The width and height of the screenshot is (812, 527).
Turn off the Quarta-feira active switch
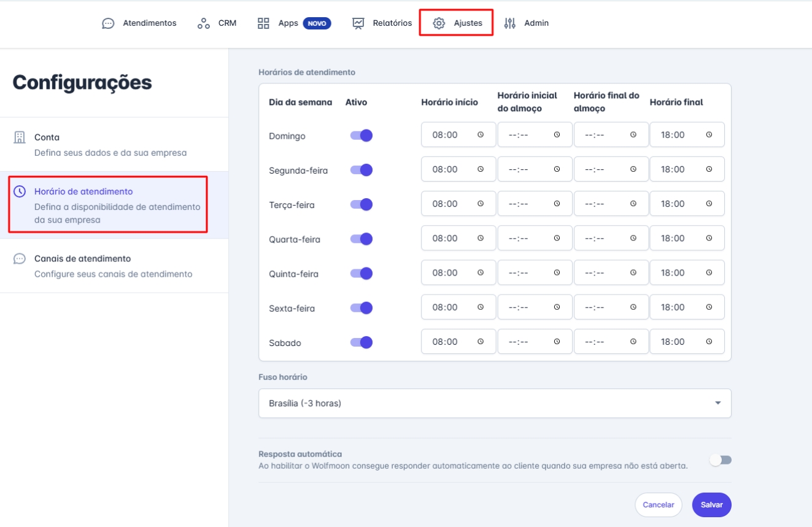362,239
